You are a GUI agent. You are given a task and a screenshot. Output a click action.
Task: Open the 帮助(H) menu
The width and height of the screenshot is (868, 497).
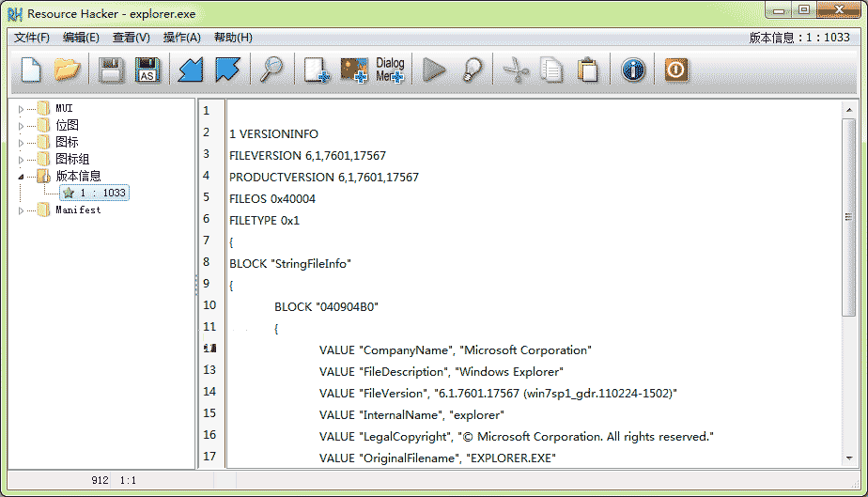(233, 38)
